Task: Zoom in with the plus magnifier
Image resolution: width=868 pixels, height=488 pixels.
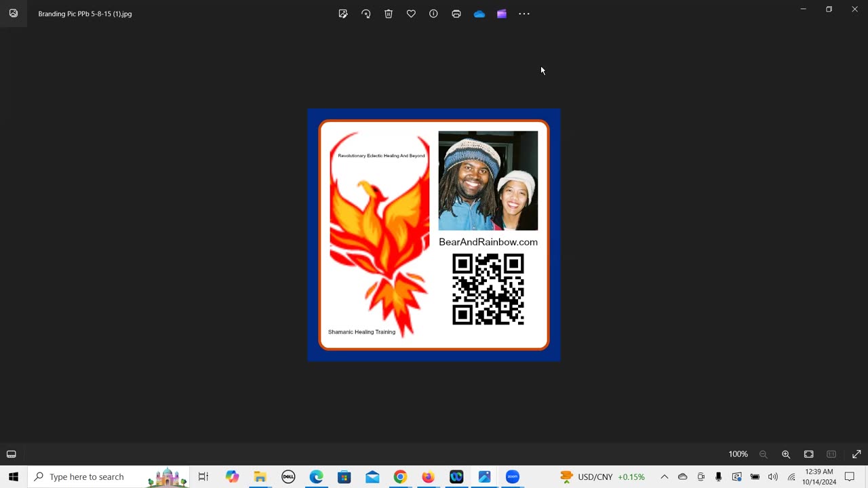Action: [786, 454]
